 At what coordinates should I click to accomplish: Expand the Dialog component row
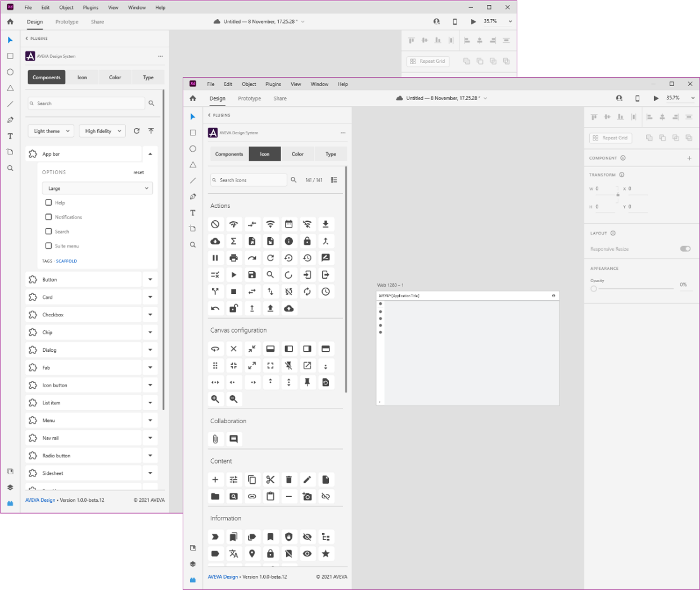coord(150,350)
